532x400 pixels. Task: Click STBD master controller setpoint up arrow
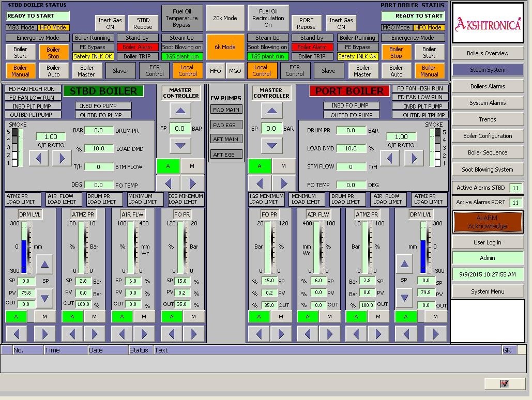pos(180,111)
